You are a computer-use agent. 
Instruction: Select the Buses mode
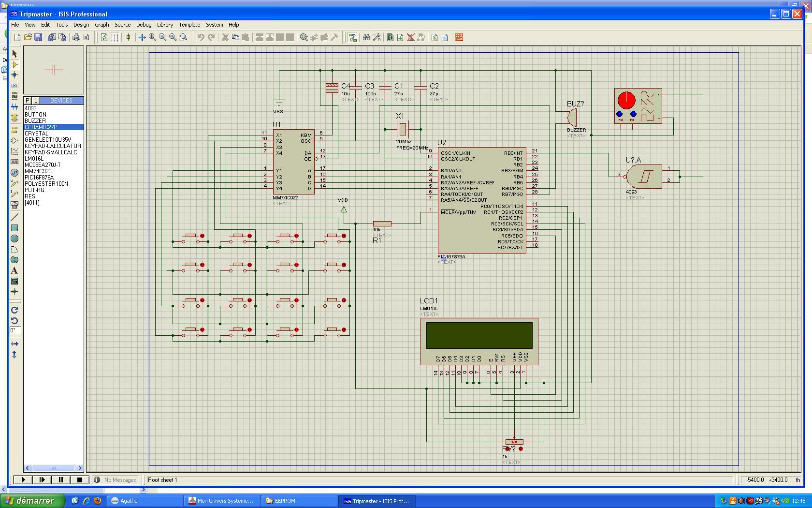[x=14, y=107]
